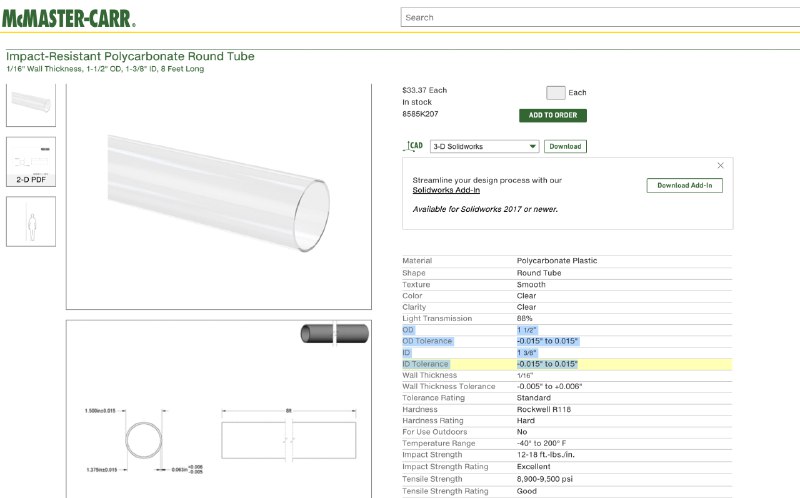Click the quantity box next to Each
800x498 pixels.
pyautogui.click(x=556, y=92)
